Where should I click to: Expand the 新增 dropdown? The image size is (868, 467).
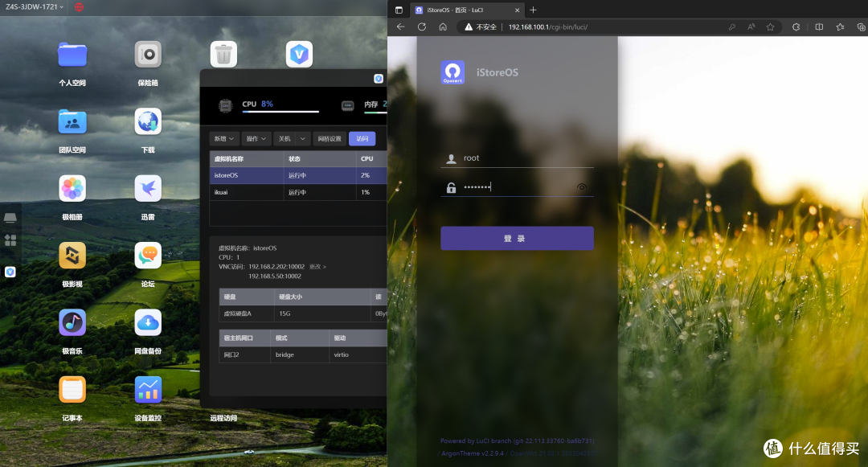pyautogui.click(x=224, y=139)
